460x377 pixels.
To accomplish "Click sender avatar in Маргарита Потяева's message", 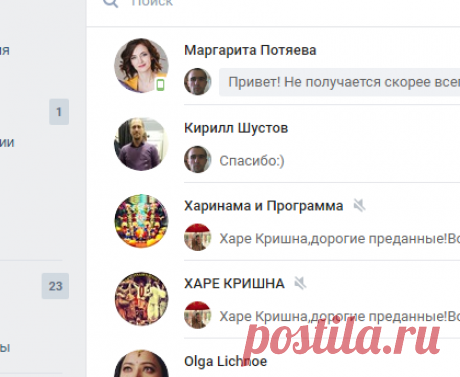I will coord(198,82).
